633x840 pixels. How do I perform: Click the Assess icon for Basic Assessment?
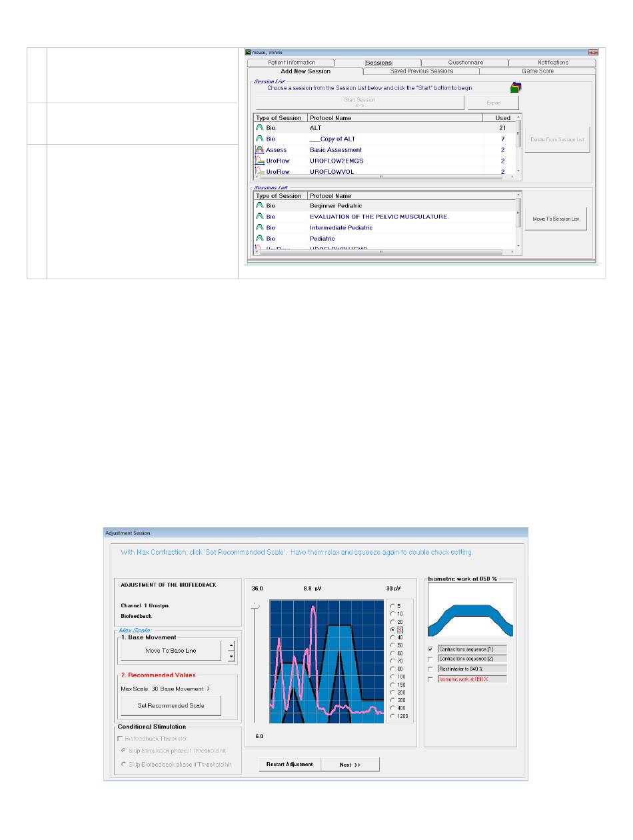click(260, 150)
